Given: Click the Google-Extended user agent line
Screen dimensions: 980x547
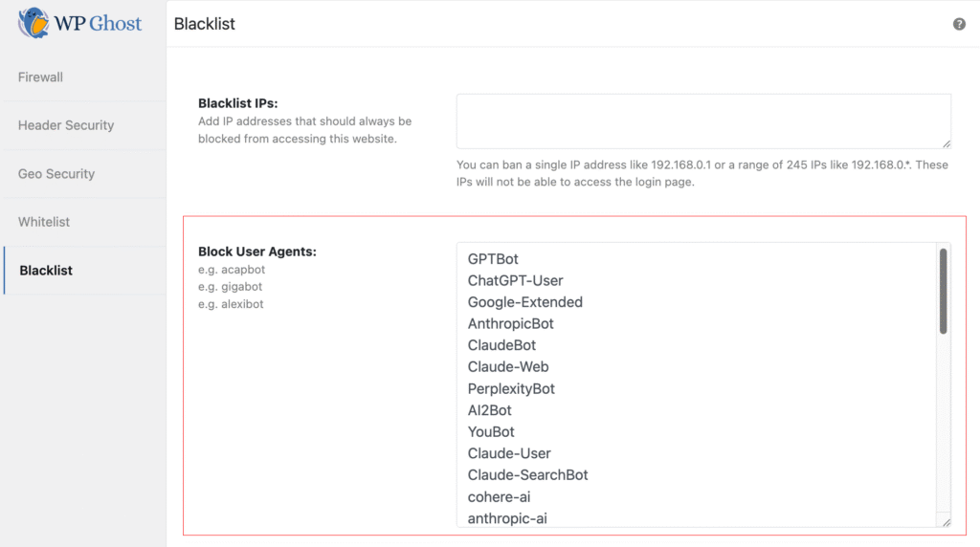Looking at the screenshot, I should (524, 302).
